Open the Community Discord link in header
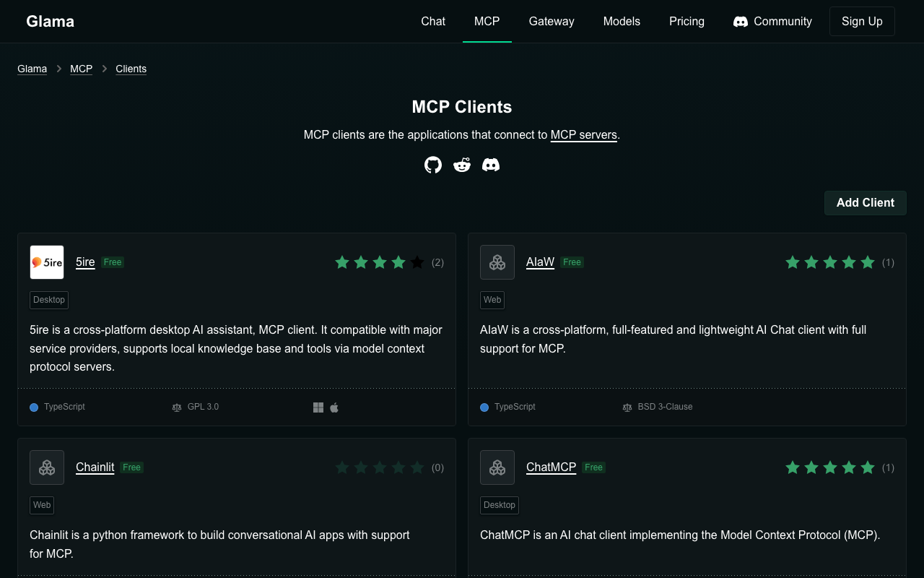This screenshot has width=924, height=578. pos(772,22)
